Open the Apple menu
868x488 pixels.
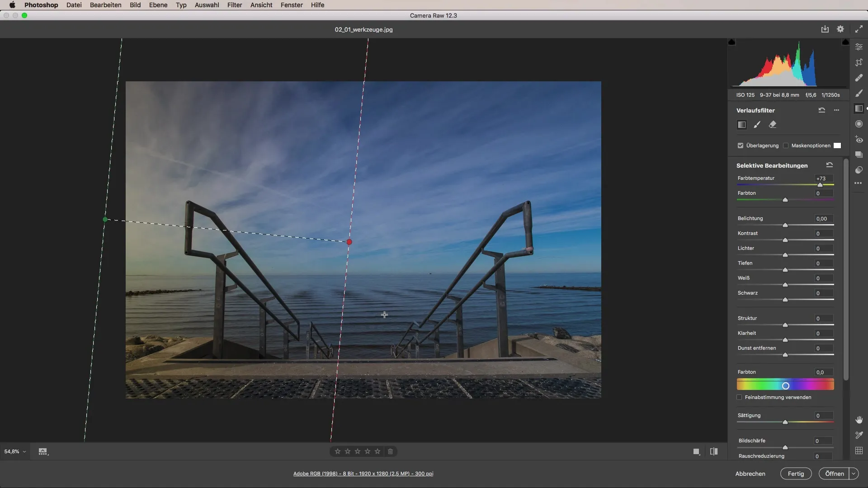(12, 5)
